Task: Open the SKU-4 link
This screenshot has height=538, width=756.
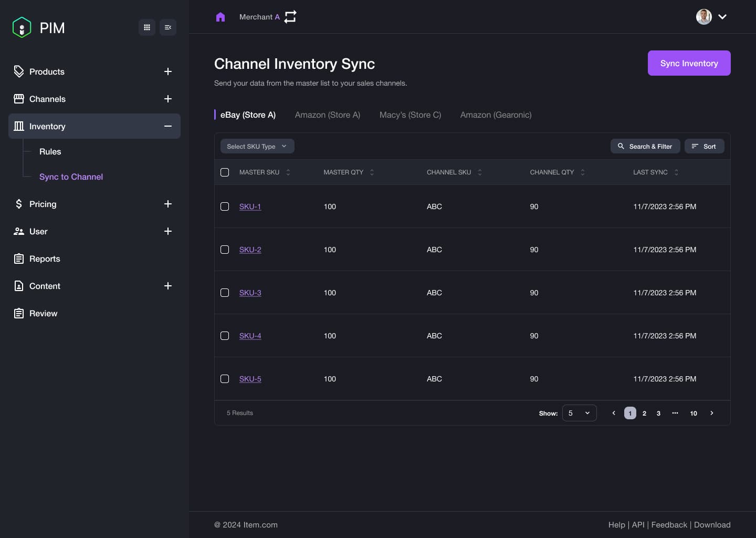Action: point(250,336)
